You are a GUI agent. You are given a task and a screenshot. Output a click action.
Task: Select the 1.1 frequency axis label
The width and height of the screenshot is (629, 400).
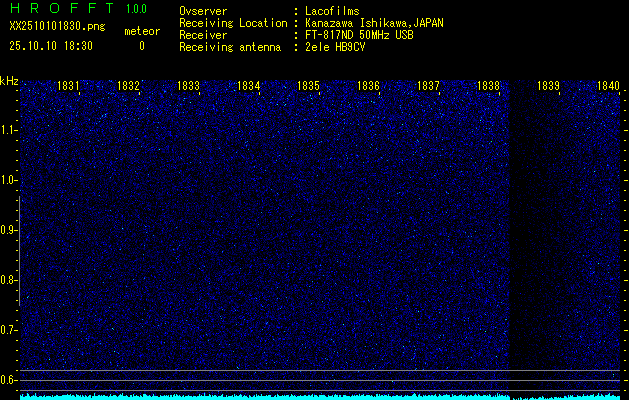point(8,130)
